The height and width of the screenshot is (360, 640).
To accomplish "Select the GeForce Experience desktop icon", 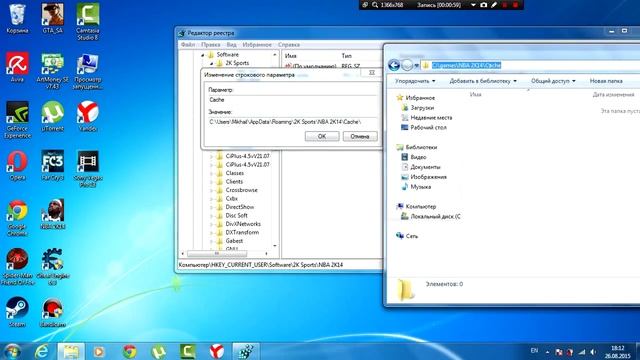I will pos(17,120).
